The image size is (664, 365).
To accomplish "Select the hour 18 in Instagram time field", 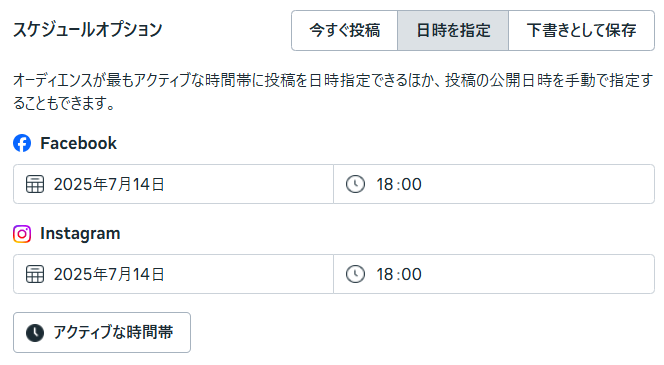I will (x=385, y=275).
